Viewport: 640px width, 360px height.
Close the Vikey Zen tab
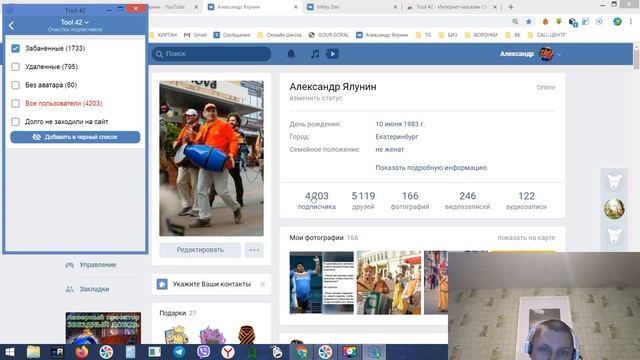click(x=395, y=7)
